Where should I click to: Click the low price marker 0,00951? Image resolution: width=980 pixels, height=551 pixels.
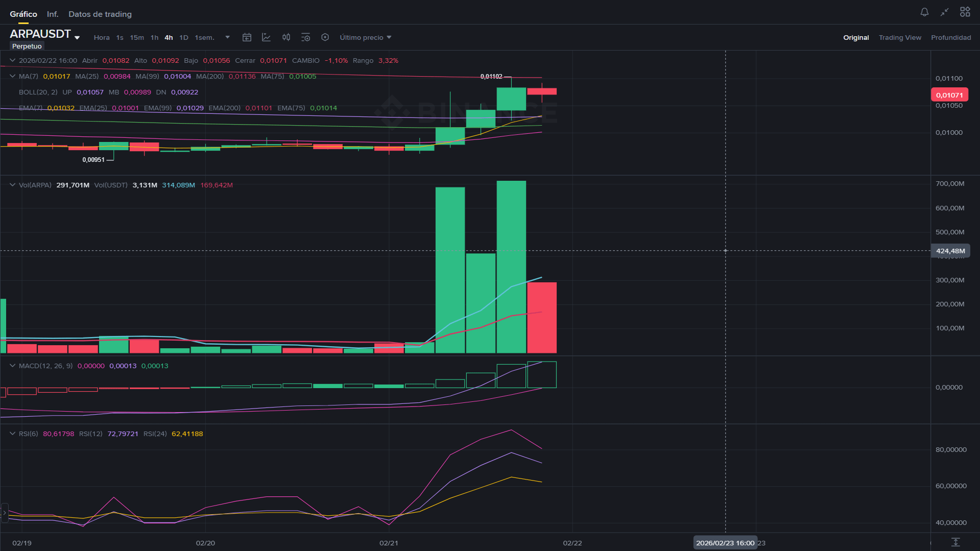(x=93, y=160)
